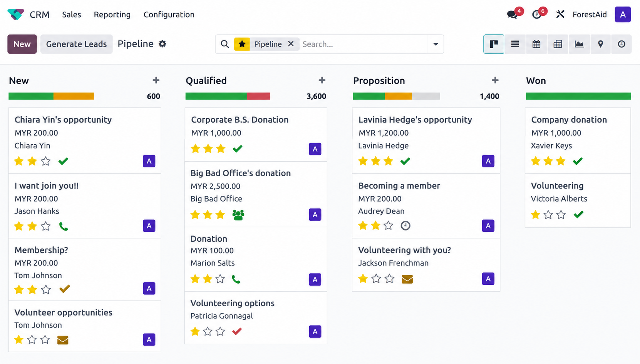Open the Reporting menu

112,15
